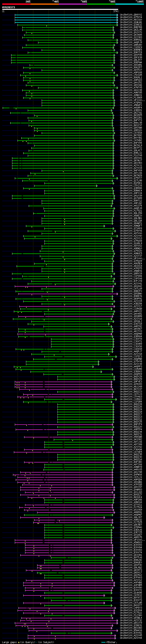Select the UniRef100_B9MVQ2 label

click(x=131, y=40)
